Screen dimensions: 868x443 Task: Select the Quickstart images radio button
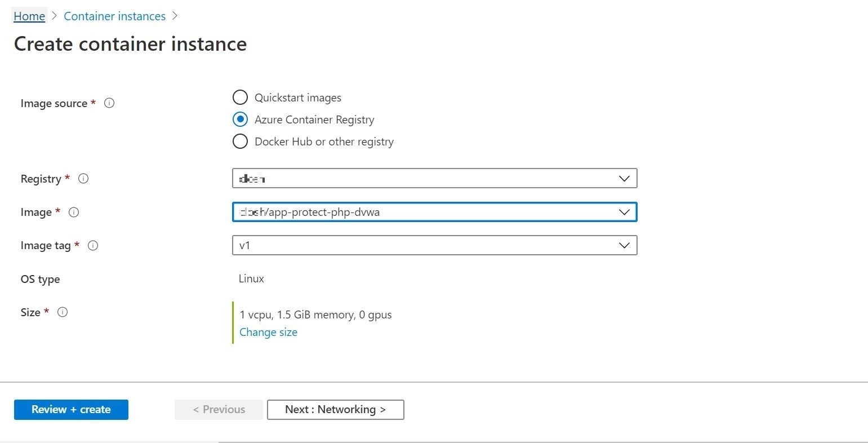click(x=240, y=98)
